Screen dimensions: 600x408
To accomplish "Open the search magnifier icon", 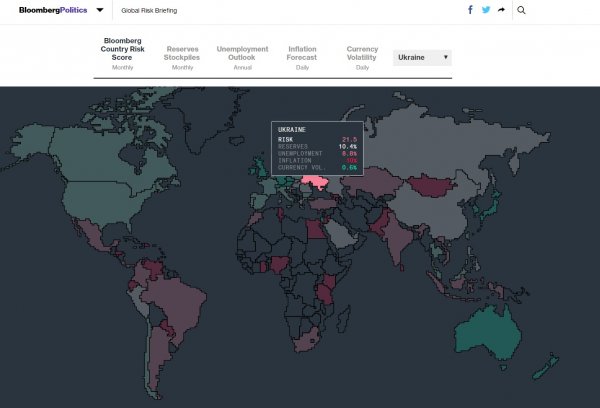I will 521,10.
